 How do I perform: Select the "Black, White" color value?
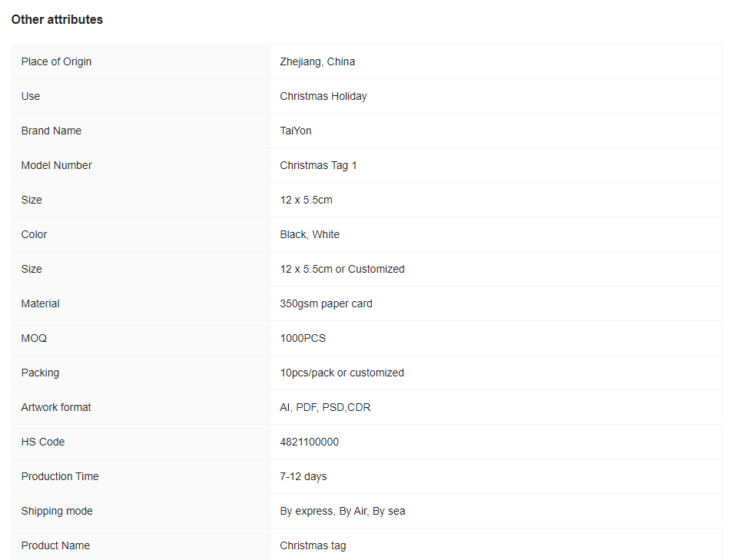(x=310, y=234)
